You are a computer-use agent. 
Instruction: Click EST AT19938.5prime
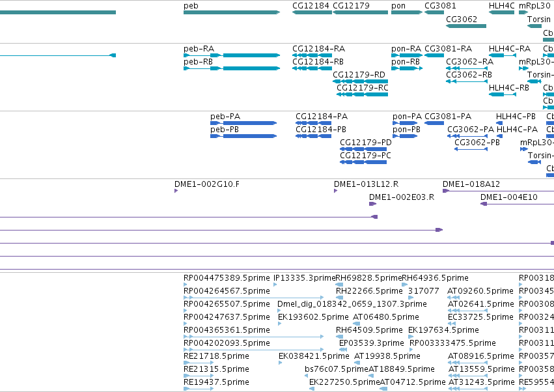click(357, 363)
